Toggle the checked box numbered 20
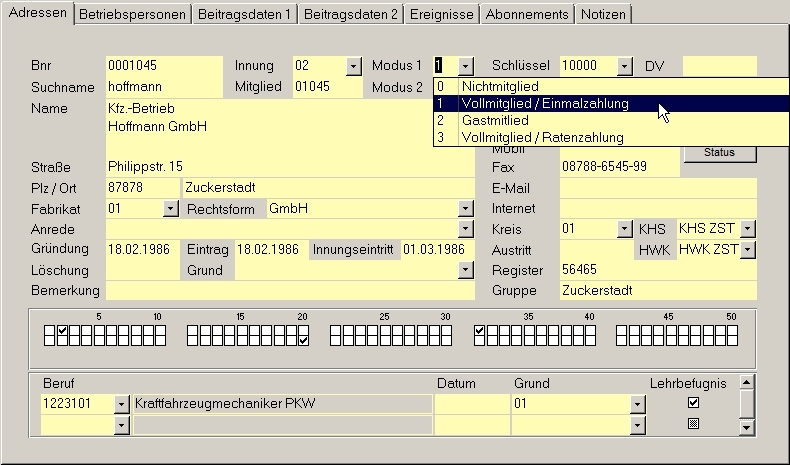Screen dimensions: 790x465 coord(303,341)
